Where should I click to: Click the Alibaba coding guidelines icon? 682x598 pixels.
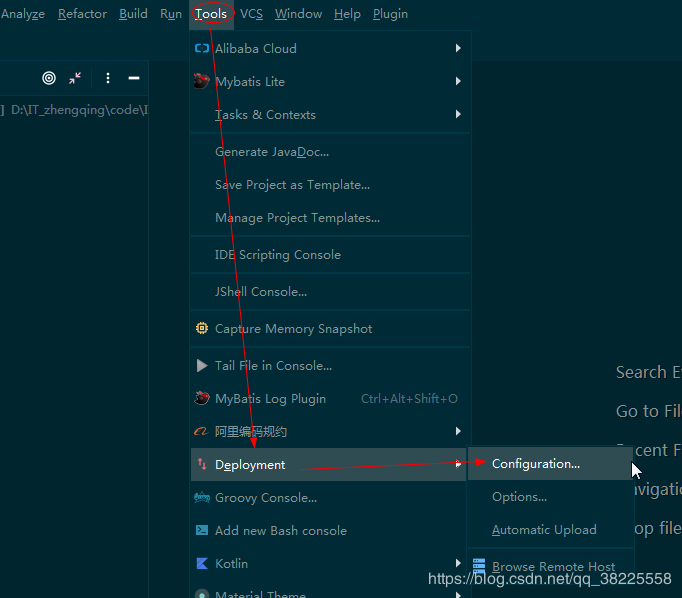point(201,431)
